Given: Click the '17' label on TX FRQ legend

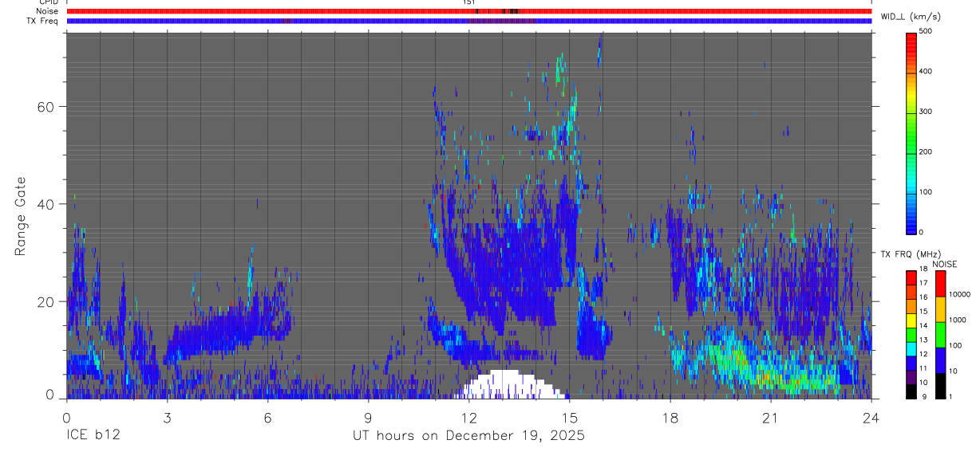Looking at the screenshot, I should click(923, 283).
